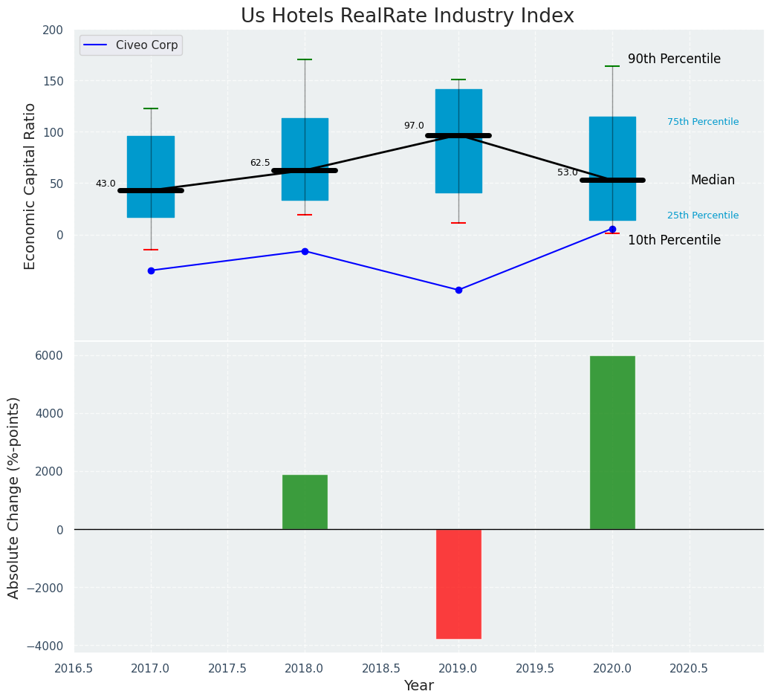Click the Year x-axis label
This screenshot has width=772, height=700.
pos(418,686)
